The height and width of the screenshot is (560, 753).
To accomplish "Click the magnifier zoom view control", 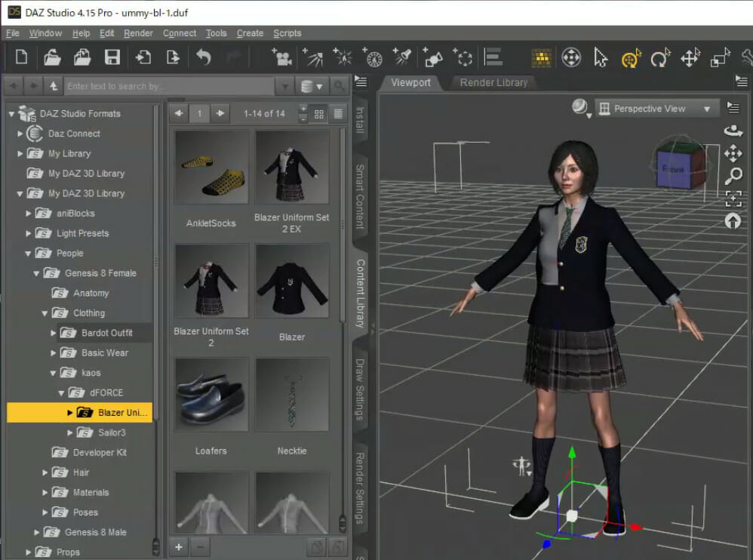I will (x=733, y=176).
